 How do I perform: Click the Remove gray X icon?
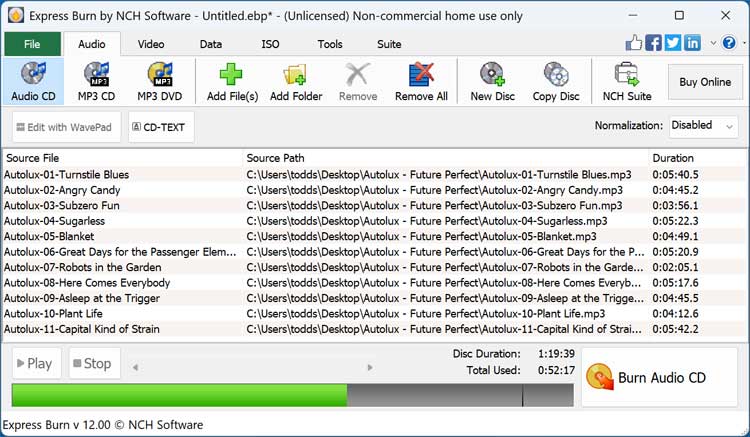(x=357, y=74)
